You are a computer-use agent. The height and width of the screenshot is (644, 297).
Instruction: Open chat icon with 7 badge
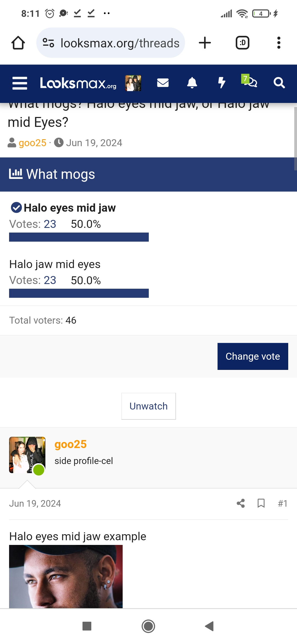(x=249, y=81)
